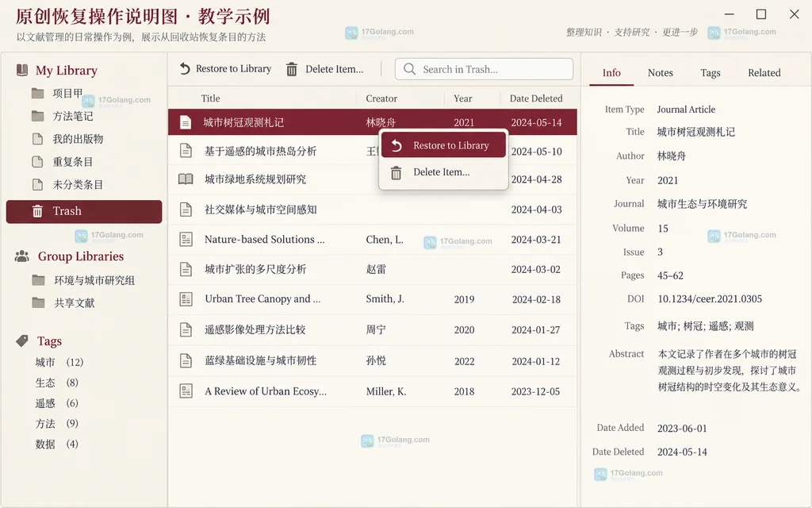The height and width of the screenshot is (508, 812).
Task: Click the Group Libraries people icon
Action: pos(21,256)
